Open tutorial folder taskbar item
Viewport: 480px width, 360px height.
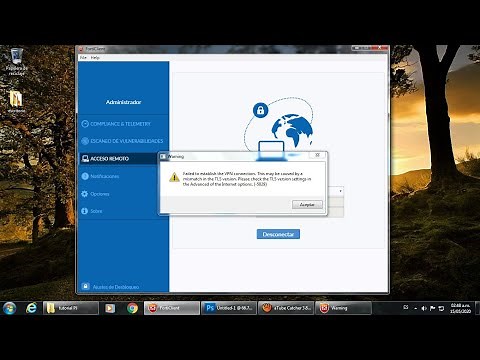[71, 308]
